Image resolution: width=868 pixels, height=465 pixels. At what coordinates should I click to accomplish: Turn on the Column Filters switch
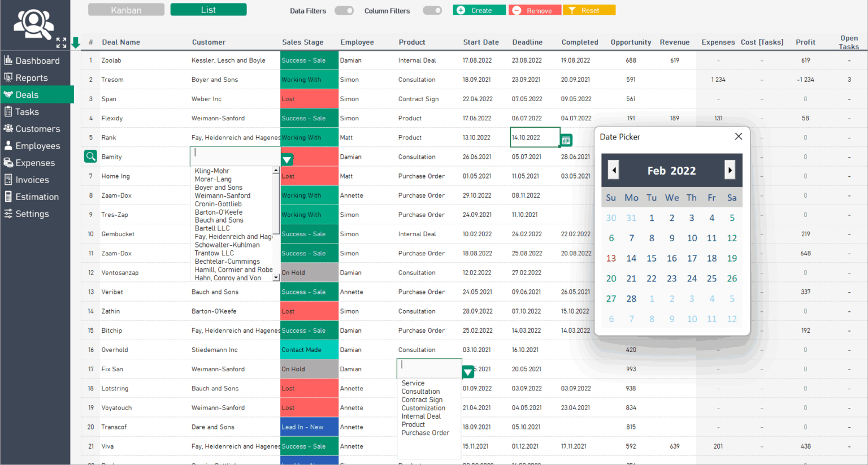[x=432, y=10]
